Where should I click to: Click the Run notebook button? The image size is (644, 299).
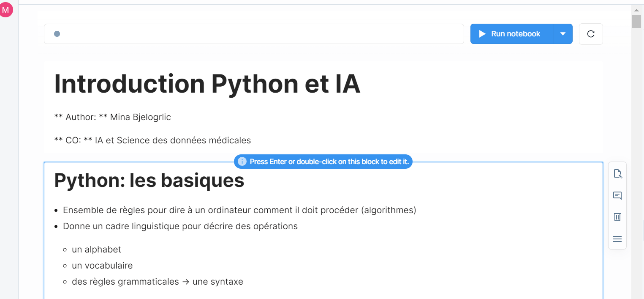pos(512,34)
